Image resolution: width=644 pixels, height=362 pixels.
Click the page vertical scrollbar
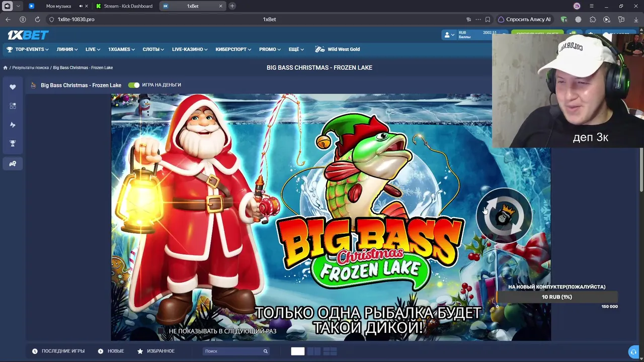pyautogui.click(x=641, y=171)
